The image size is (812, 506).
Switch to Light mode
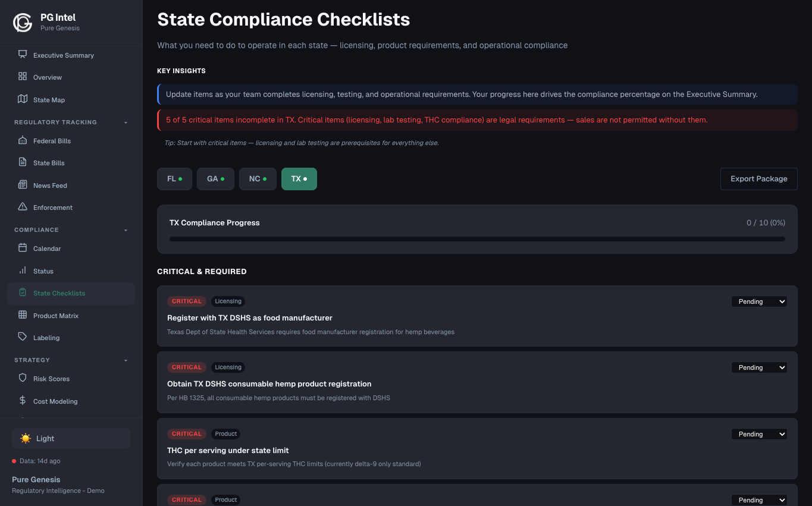click(70, 438)
